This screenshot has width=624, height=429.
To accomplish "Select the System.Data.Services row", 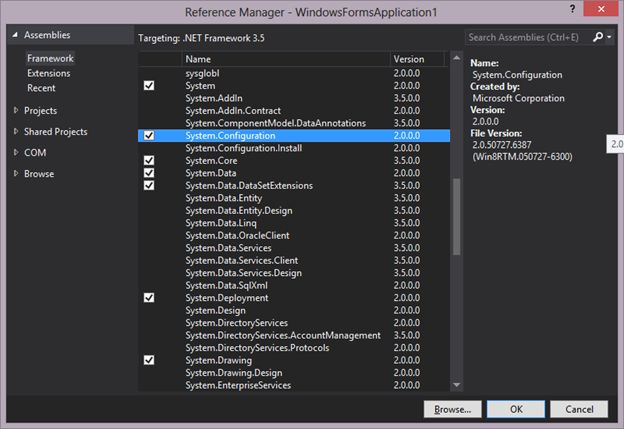I will click(x=294, y=248).
